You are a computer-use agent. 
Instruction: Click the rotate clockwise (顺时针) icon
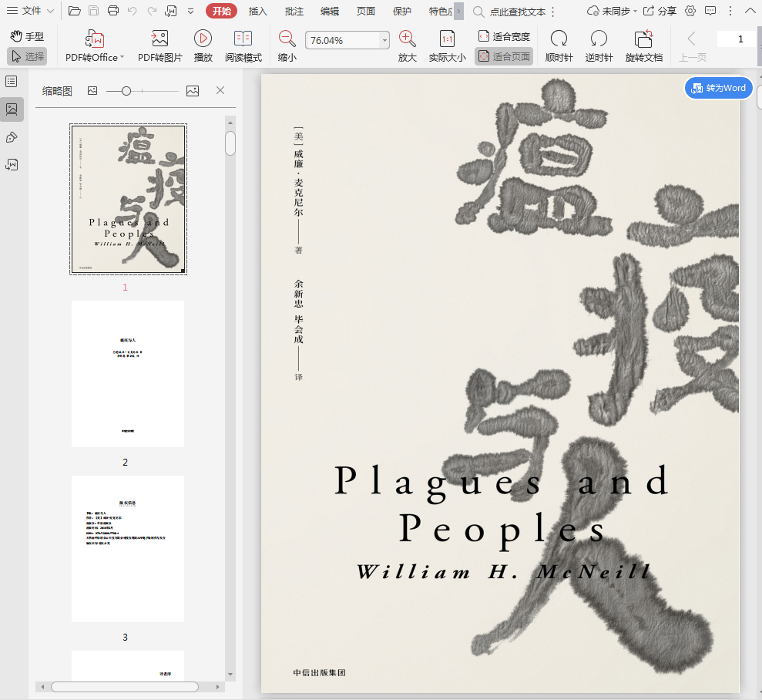coord(559,39)
